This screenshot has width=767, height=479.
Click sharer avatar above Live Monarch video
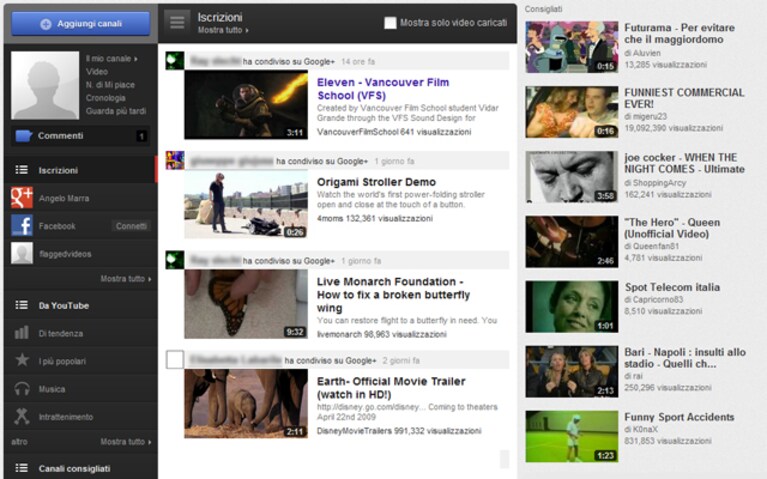[x=175, y=260]
